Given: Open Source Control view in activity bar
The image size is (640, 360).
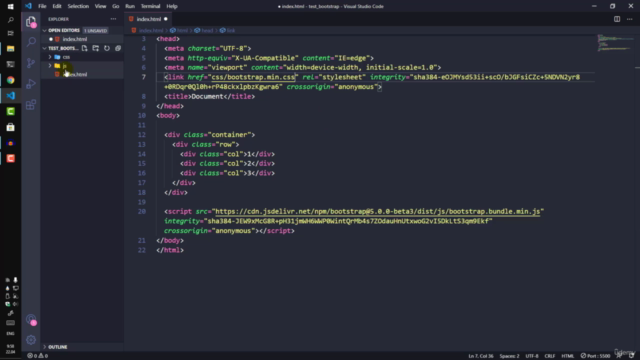Looking at the screenshot, I should [31, 63].
